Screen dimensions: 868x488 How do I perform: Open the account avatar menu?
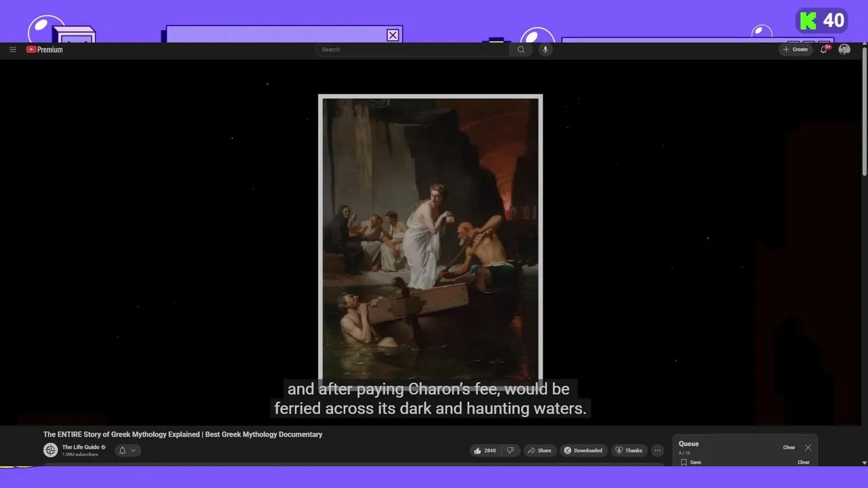pos(844,49)
